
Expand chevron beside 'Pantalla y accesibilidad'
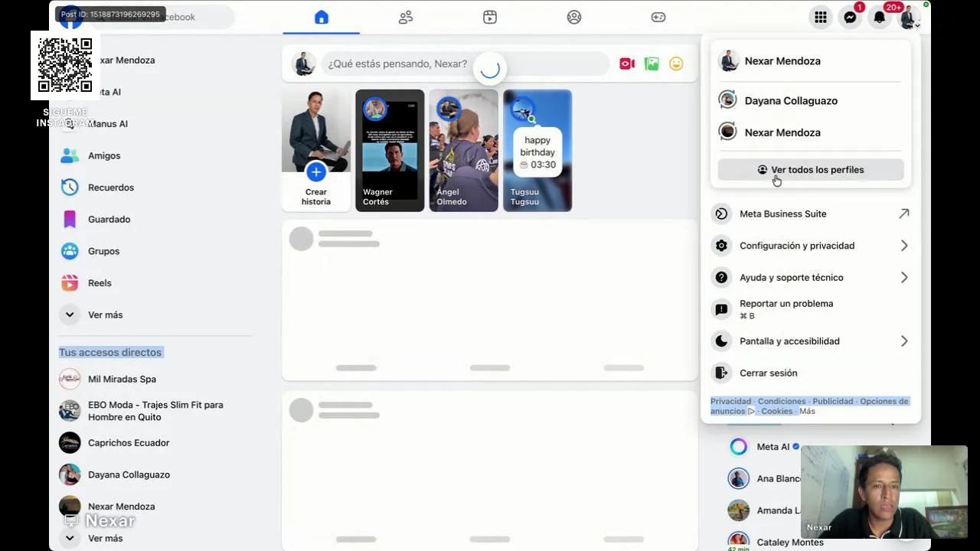point(904,341)
